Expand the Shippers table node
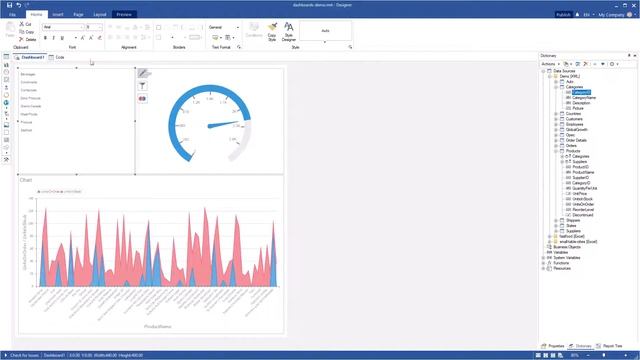Viewport: 640px width, 360px height. tap(556, 220)
